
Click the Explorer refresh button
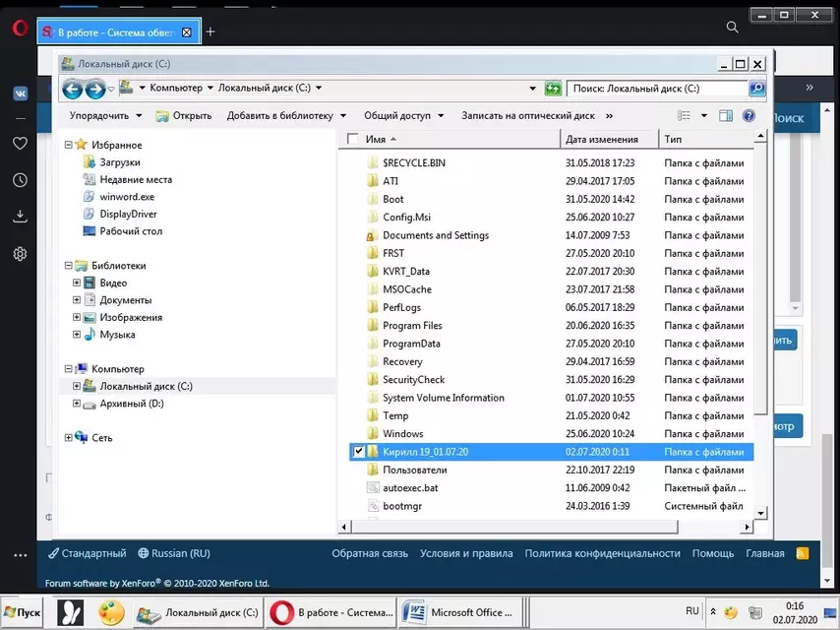pos(553,89)
